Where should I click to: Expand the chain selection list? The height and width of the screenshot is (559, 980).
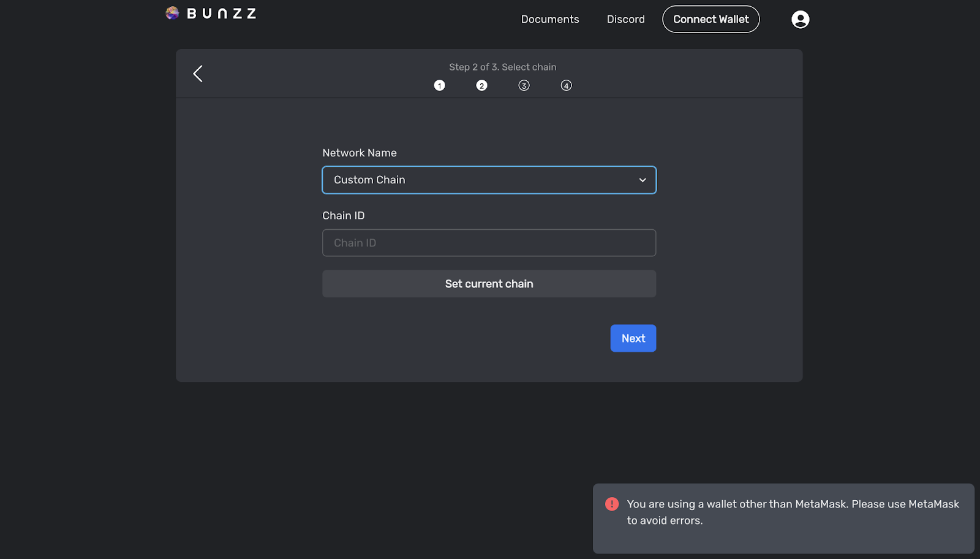pos(489,180)
